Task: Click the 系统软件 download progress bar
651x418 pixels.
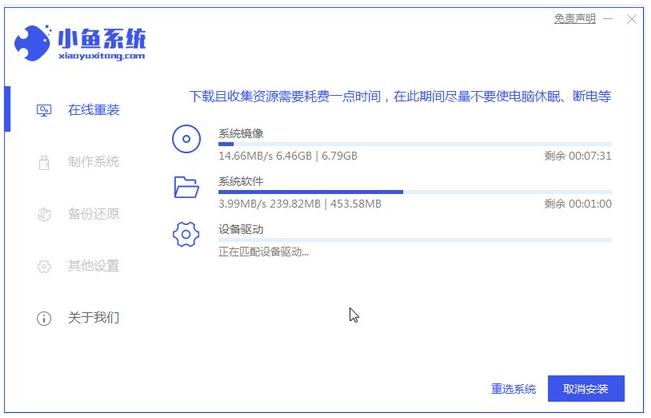Action: 414,192
